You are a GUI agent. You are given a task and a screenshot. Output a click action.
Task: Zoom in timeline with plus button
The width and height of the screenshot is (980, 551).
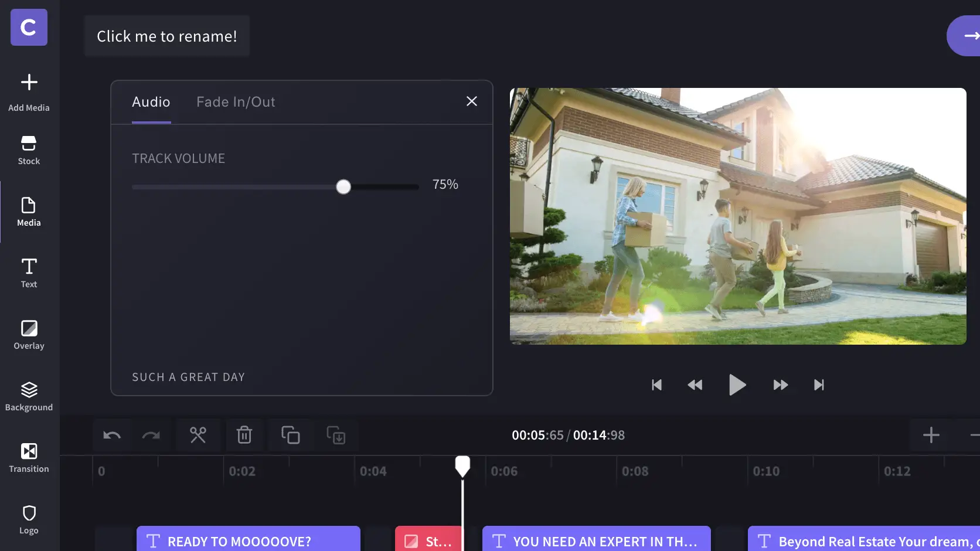pos(931,435)
